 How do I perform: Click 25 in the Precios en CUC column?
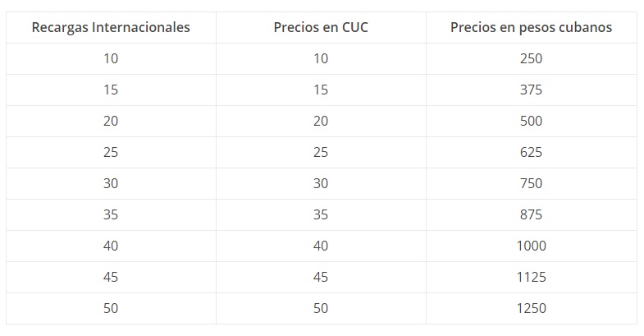point(321,152)
